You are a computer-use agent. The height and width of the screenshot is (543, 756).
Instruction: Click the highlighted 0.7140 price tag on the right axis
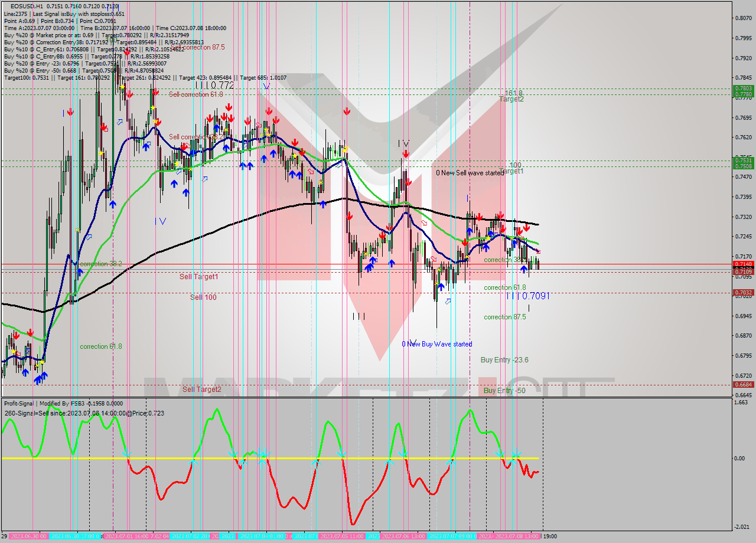click(x=742, y=264)
